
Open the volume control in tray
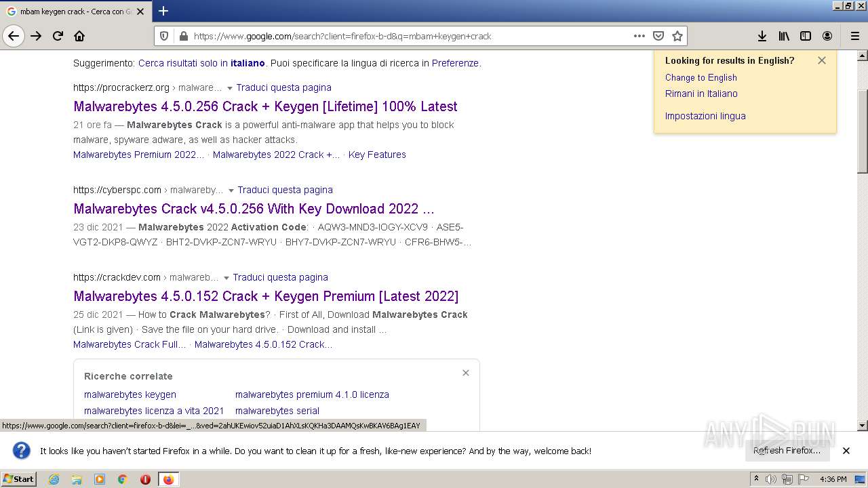click(771, 479)
